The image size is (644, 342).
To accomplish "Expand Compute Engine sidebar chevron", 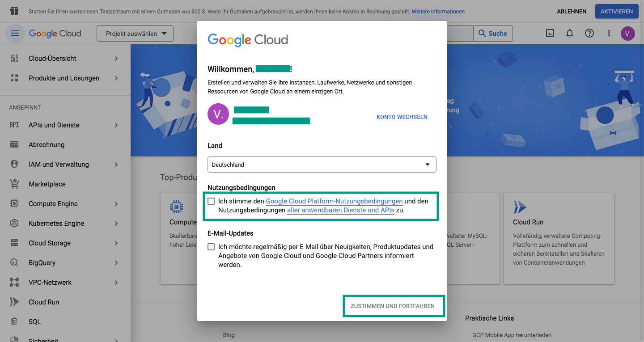I will (116, 204).
